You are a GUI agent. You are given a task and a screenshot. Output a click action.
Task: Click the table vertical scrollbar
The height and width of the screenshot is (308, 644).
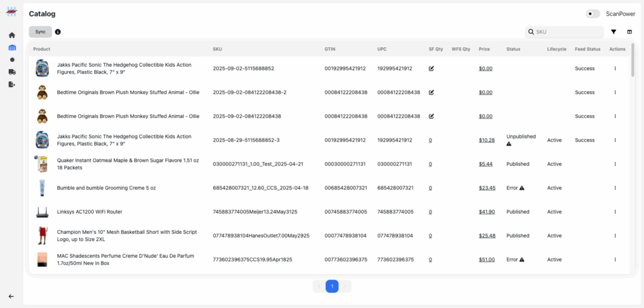tap(633, 59)
